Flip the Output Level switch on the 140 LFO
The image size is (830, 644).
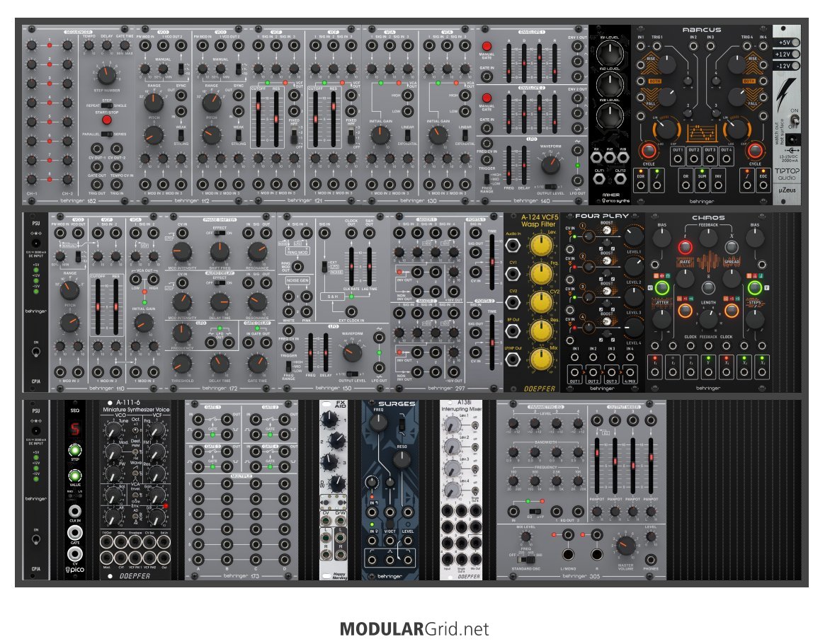(x=550, y=187)
